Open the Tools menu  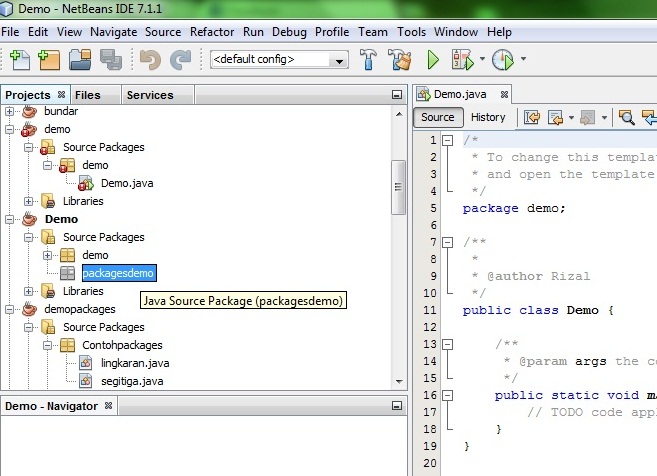pyautogui.click(x=411, y=32)
